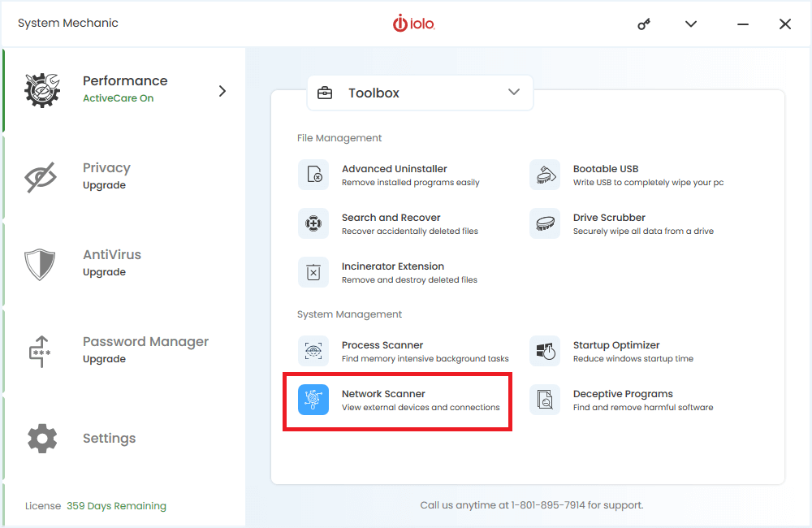Select the Search and Recover icon
The height and width of the screenshot is (528, 812).
[x=313, y=223]
